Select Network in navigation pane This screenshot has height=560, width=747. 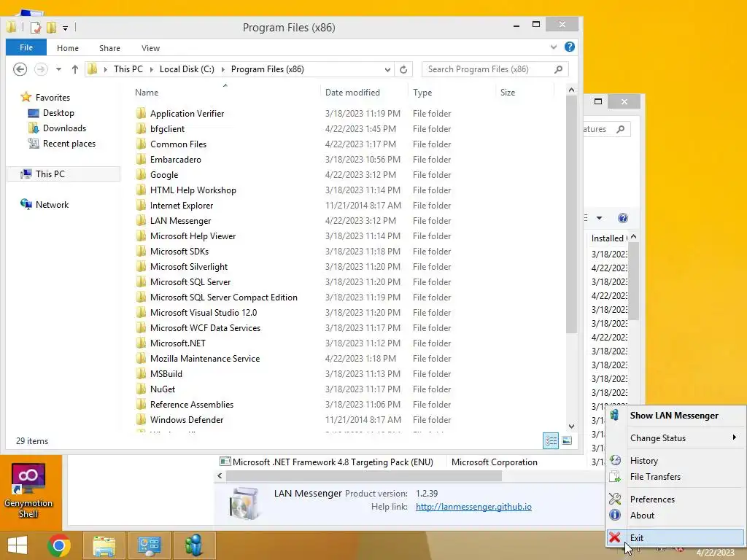[x=52, y=205]
